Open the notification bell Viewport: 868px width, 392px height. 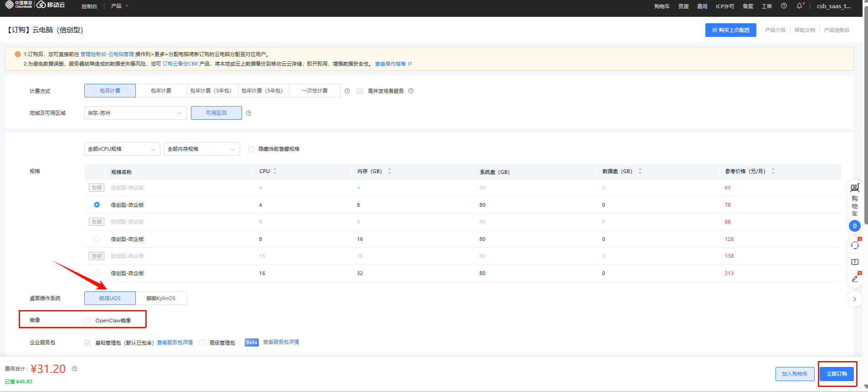tap(799, 6)
